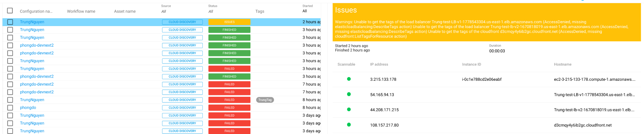644x134 pixels.
Task: Click the FAILED badge in the TrungTag row
Action: 229,100
